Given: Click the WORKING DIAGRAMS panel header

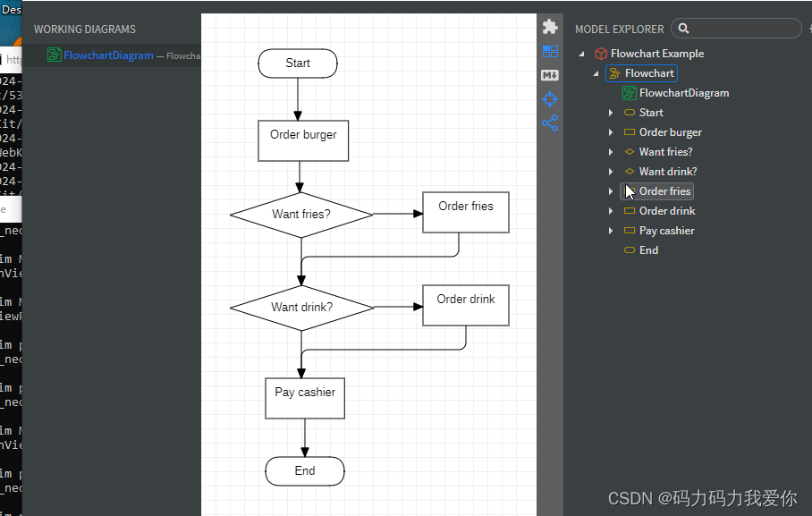Looking at the screenshot, I should tap(85, 30).
